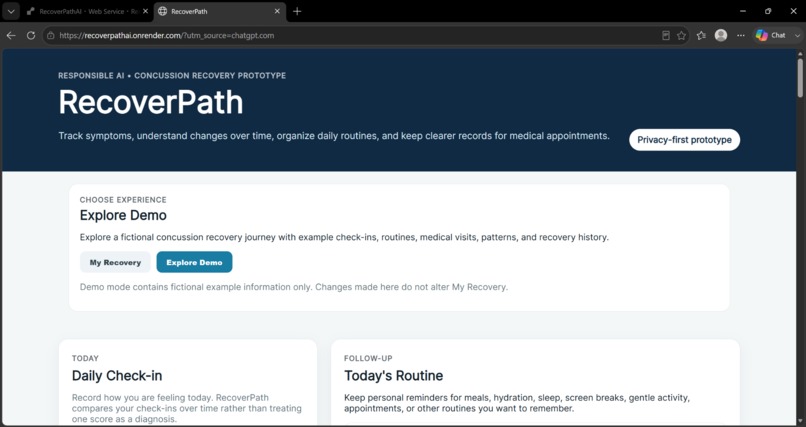Expand the arrow beside Copilot Chat
Screen dimensions: 806x427
[x=797, y=35]
